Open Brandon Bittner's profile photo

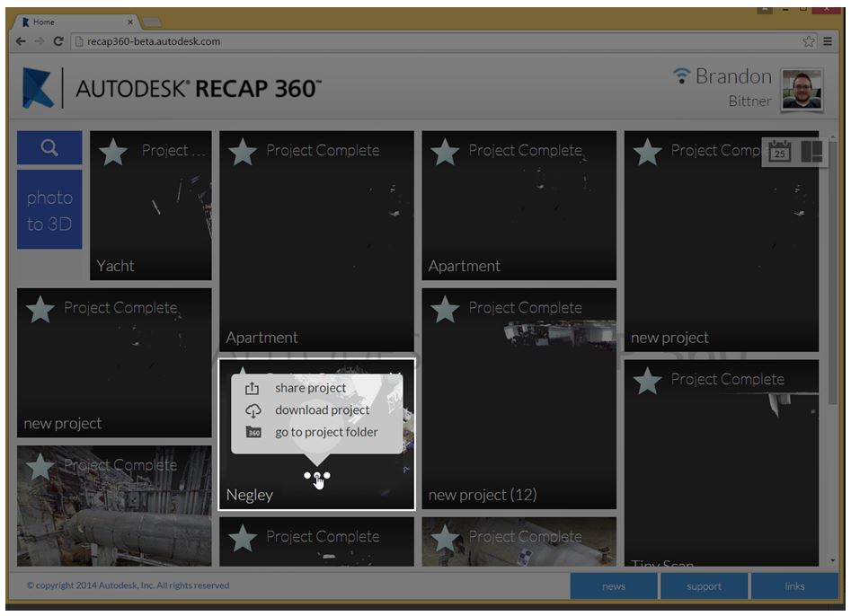click(802, 90)
